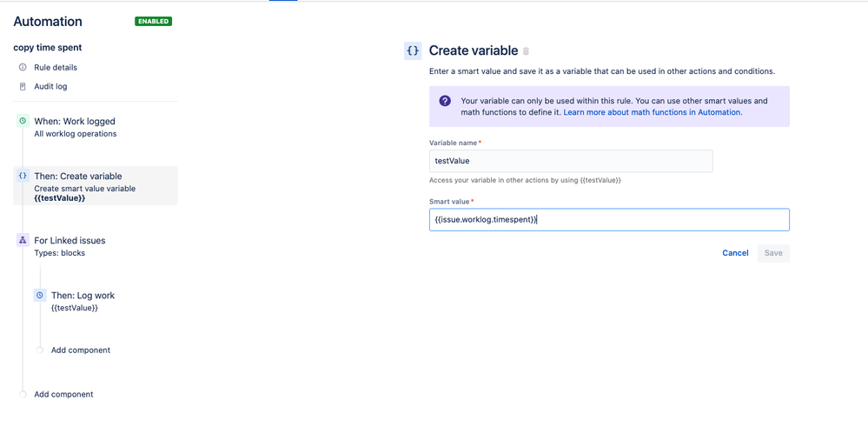The image size is (868, 447).
Task: Click the Variable name input field
Action: (x=571, y=161)
